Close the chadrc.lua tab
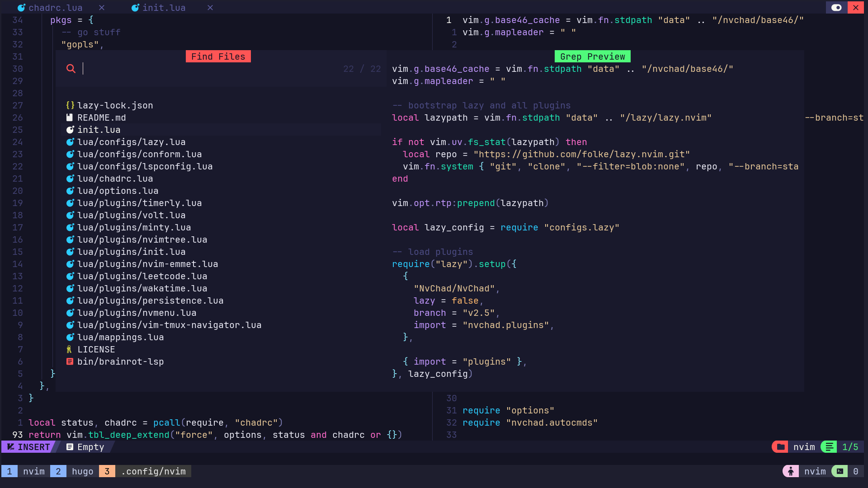The height and width of the screenshot is (488, 868). [102, 8]
